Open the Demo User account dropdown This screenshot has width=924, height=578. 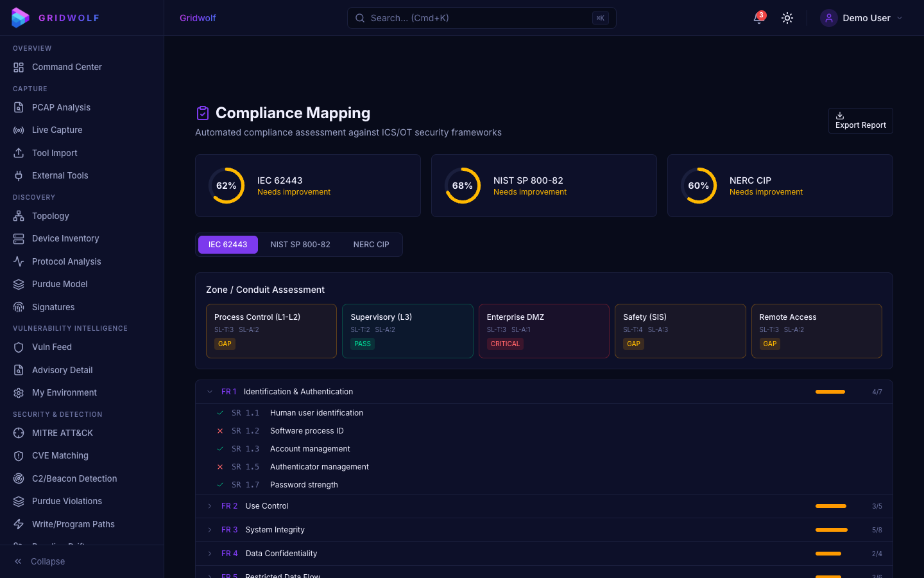[x=863, y=18]
